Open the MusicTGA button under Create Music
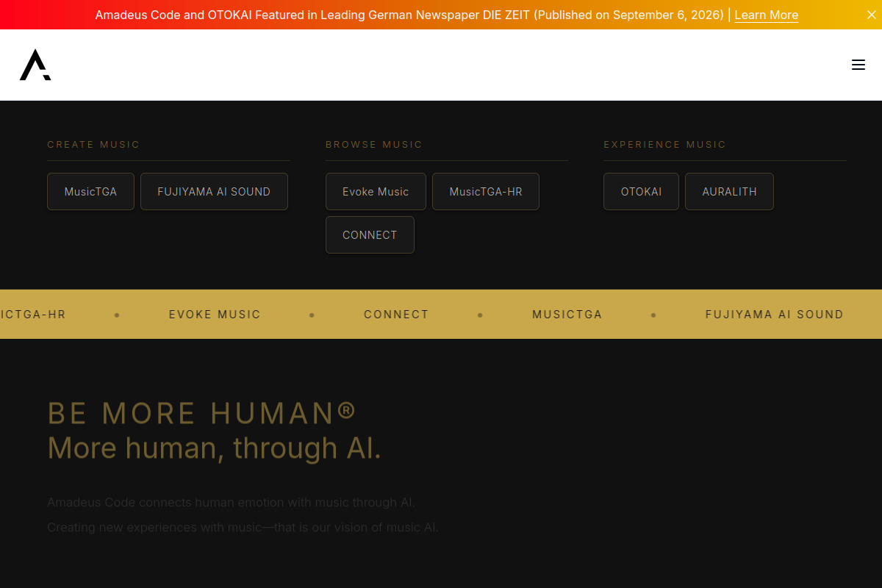Screen dimensions: 882x588 click(x=90, y=191)
